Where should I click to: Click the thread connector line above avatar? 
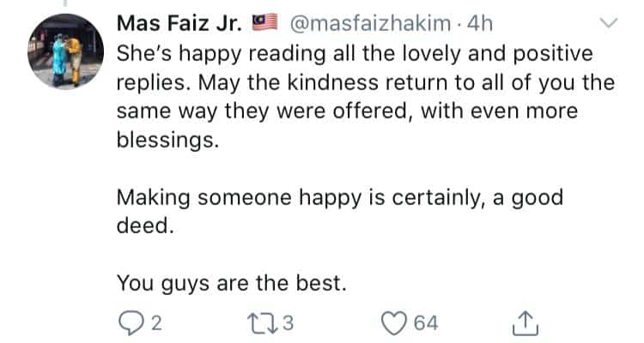65,3
